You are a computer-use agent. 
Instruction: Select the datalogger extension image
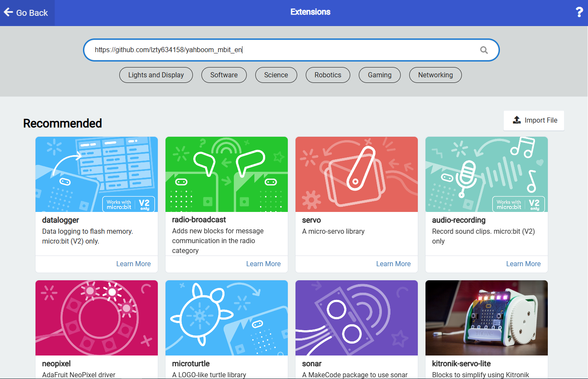pyautogui.click(x=97, y=174)
